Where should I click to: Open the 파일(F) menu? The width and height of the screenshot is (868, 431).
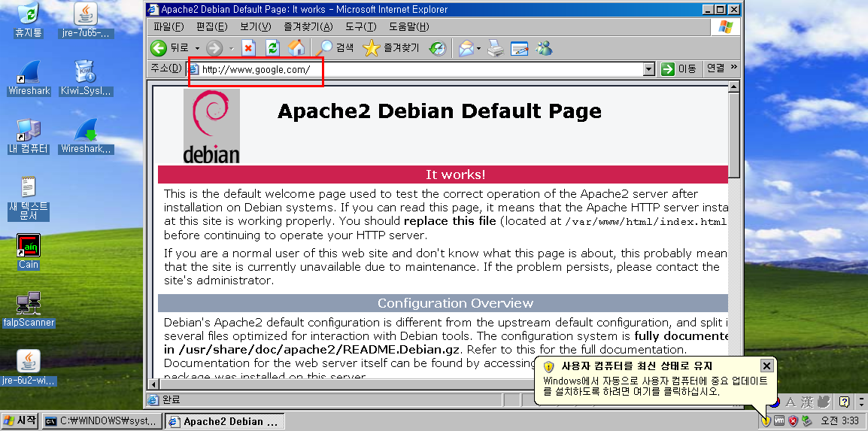168,26
